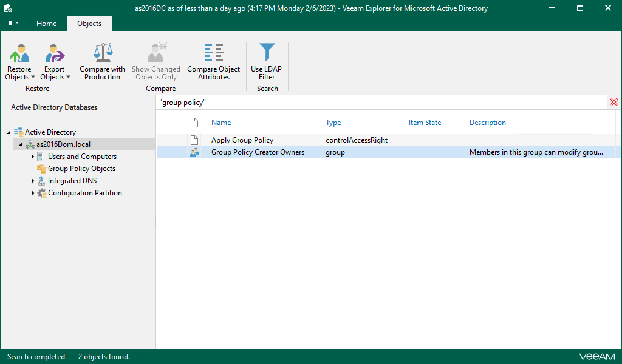The width and height of the screenshot is (622, 364).
Task: Sort results by Name column header
Action: pos(221,123)
